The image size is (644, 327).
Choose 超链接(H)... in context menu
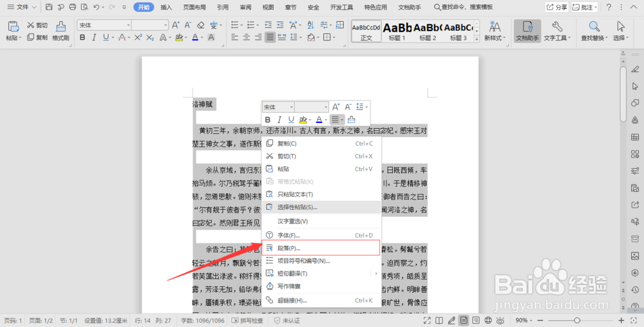coord(321,301)
